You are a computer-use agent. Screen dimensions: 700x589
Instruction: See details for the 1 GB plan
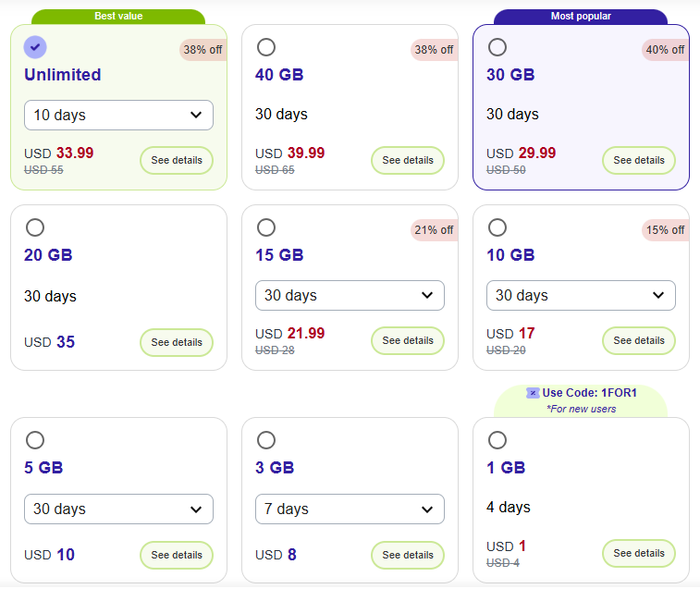tap(639, 554)
